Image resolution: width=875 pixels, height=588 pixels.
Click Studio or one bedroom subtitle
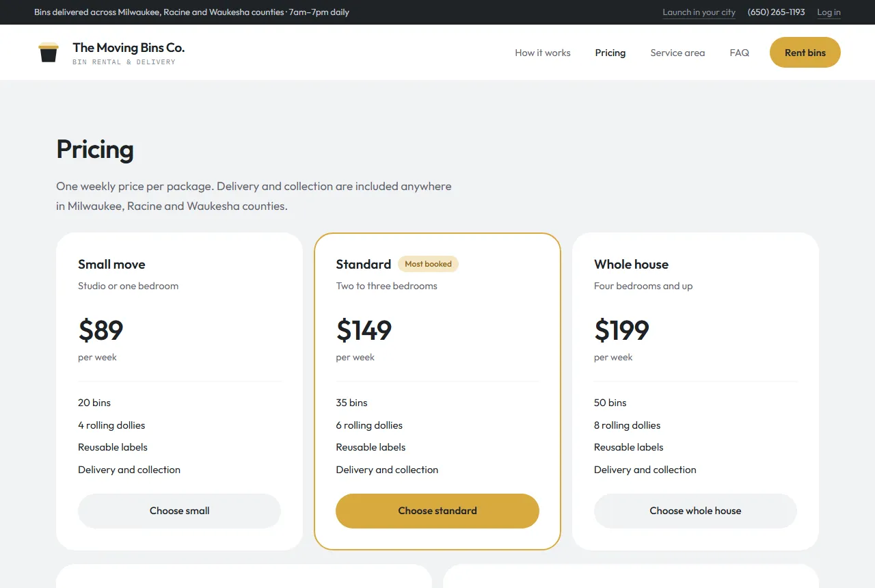point(129,286)
